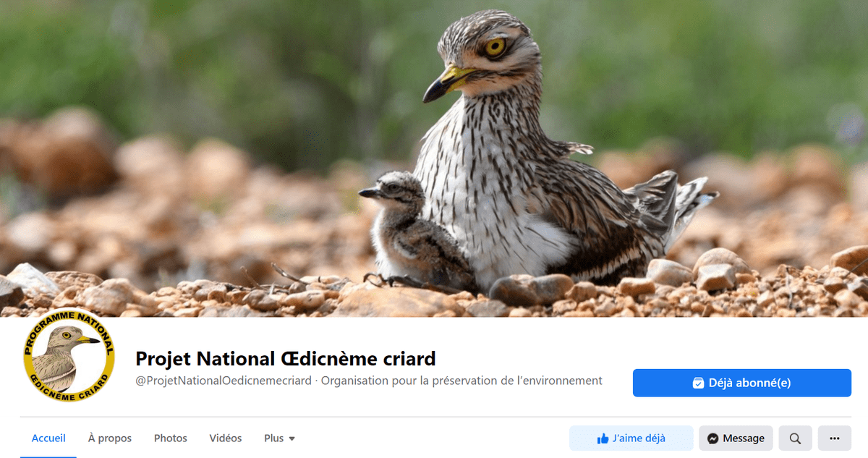Toggle the Déjà abonné(e) subscription button
Screen dimensions: 868x458
coord(742,383)
